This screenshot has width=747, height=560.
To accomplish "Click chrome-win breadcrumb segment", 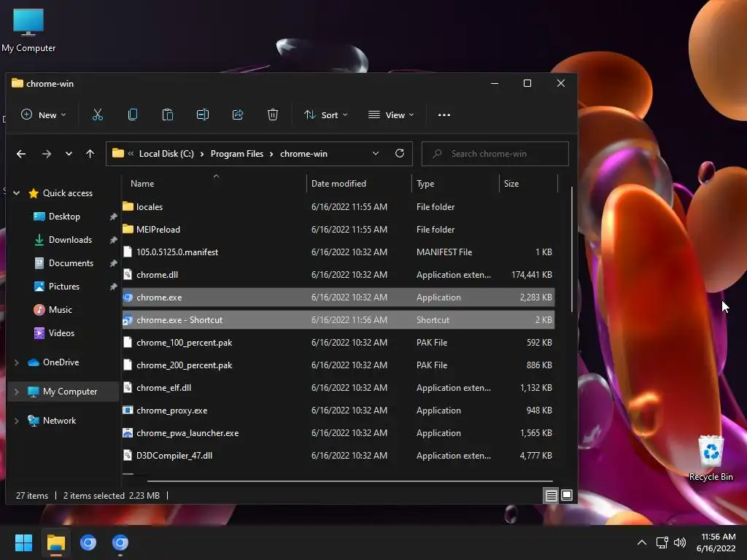I will pyautogui.click(x=303, y=154).
